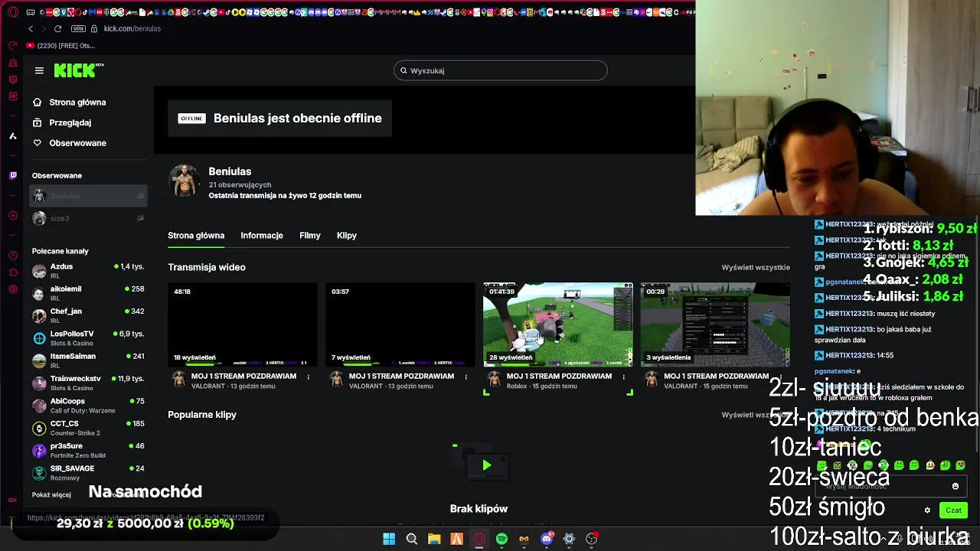
Task: Open recommended channel Chef_jan
Action: click(x=88, y=315)
